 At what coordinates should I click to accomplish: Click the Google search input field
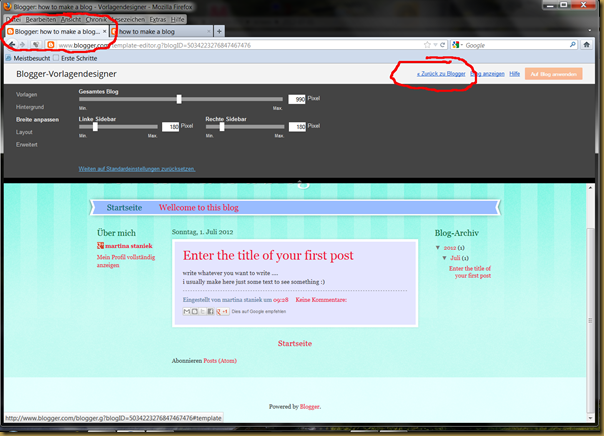pyautogui.click(x=516, y=45)
